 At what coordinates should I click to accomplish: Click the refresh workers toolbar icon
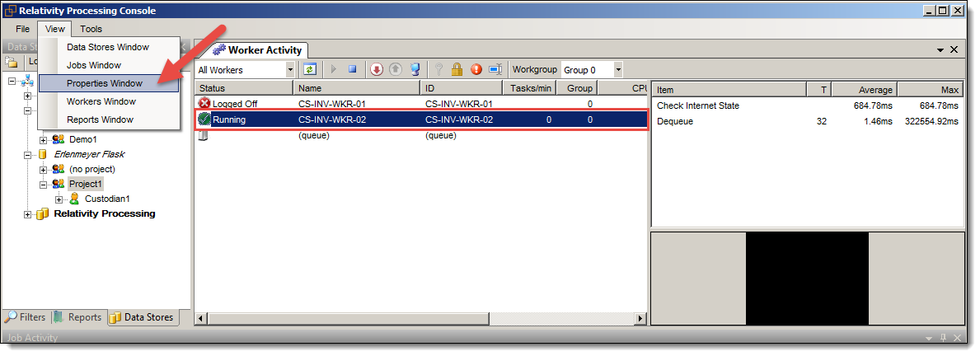click(x=310, y=69)
